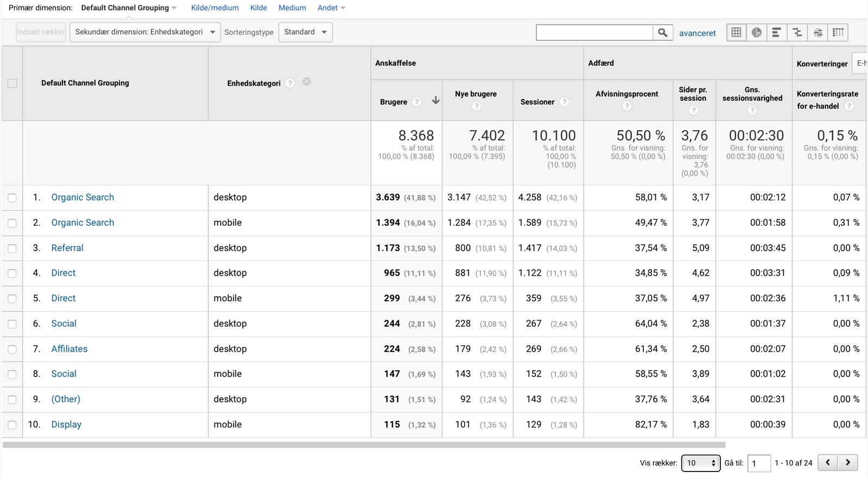
Task: Open Vis rækker row count dropdown
Action: [700, 463]
